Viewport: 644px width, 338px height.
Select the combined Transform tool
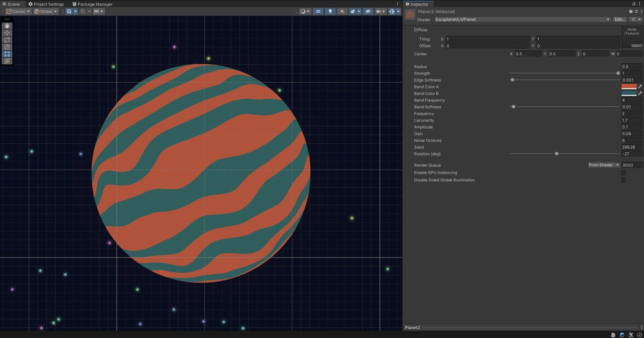[x=7, y=61]
